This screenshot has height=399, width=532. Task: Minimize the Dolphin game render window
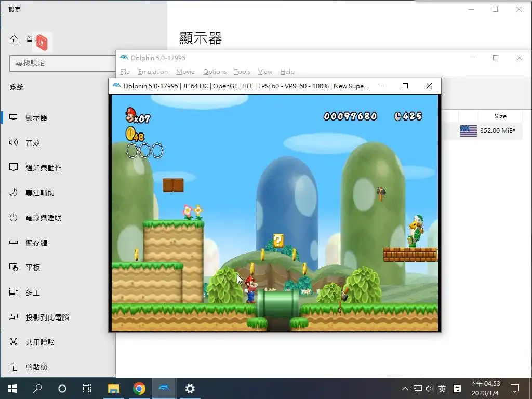tap(382, 86)
